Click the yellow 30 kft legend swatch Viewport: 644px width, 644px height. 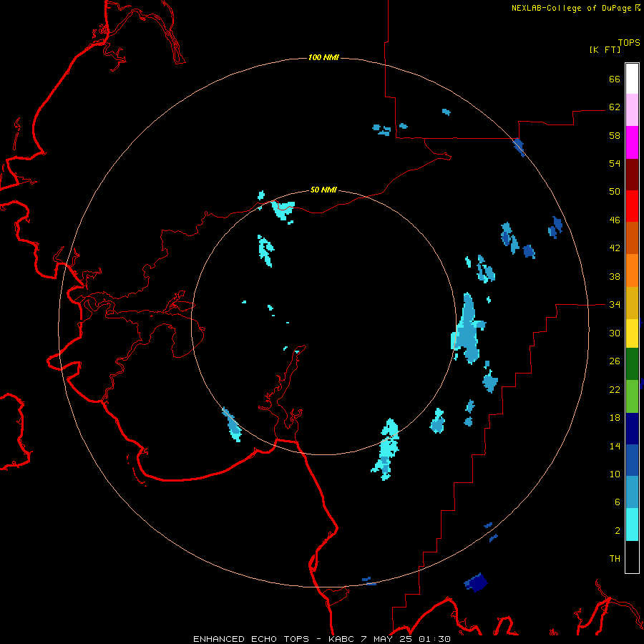[632, 333]
